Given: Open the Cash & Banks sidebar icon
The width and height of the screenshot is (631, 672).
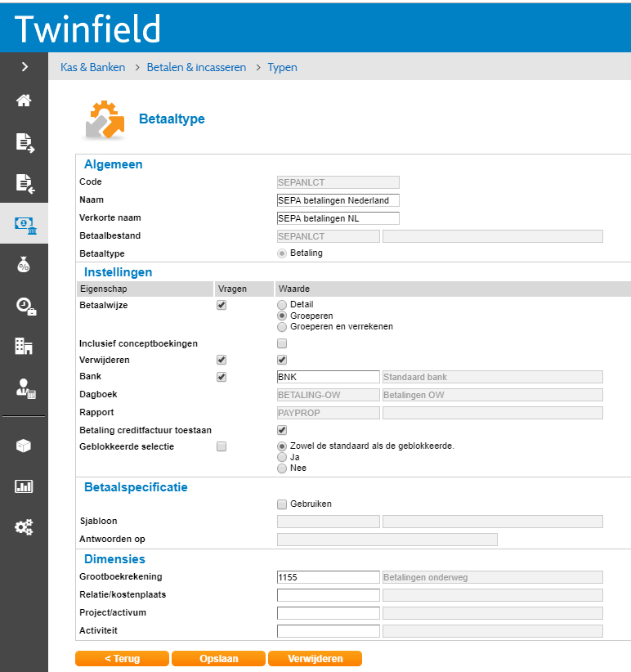Looking at the screenshot, I should click(x=24, y=224).
